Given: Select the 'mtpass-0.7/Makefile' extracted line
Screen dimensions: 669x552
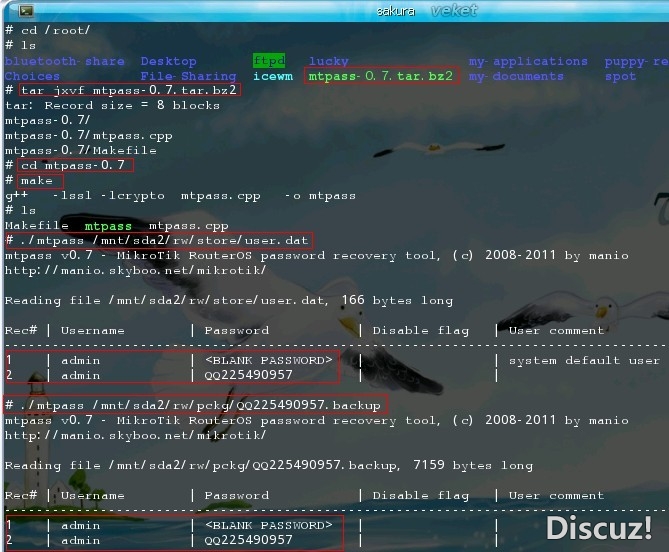Looking at the screenshot, I should [x=81, y=151].
